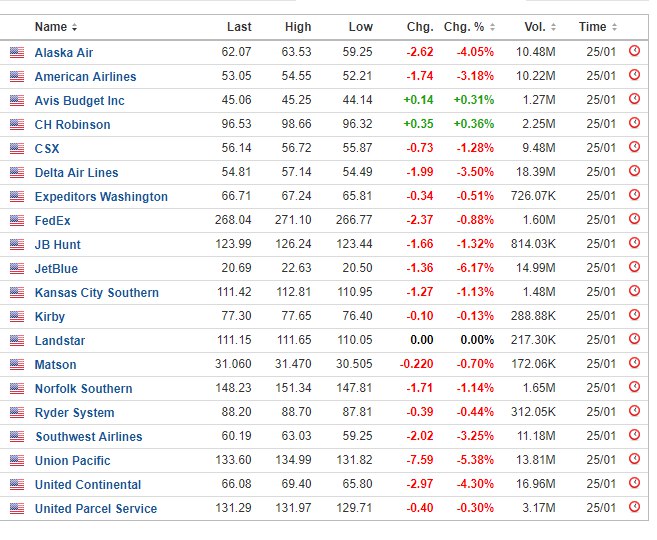This screenshot has width=657, height=540.
Task: Open the Union Pacific link
Action: click(x=72, y=461)
